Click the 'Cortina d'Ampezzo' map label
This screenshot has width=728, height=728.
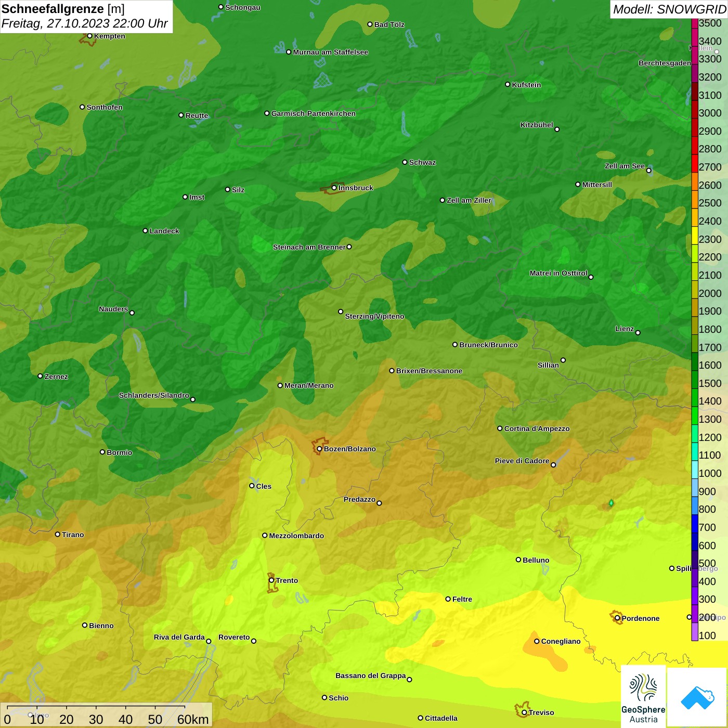[x=537, y=428]
